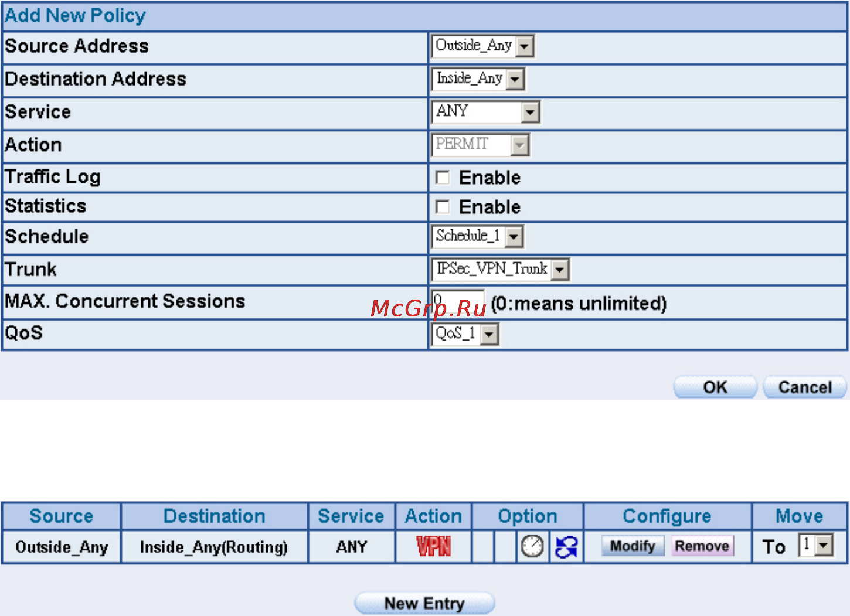Open the Move To position dropdown

[816, 546]
